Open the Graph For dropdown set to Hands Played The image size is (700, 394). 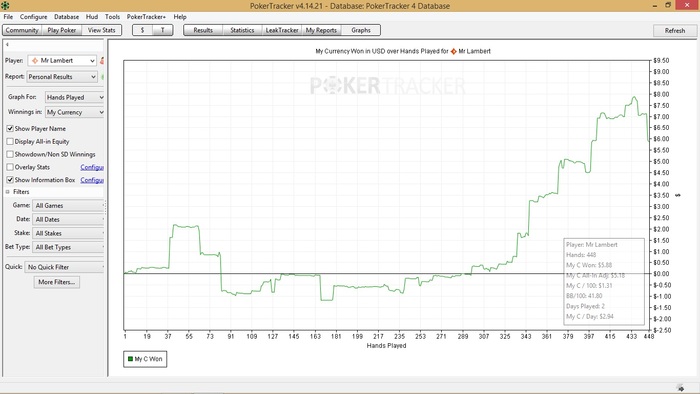click(x=75, y=97)
